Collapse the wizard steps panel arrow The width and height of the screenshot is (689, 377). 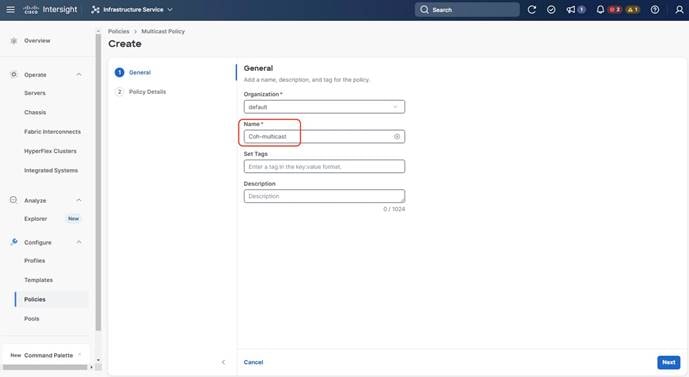(x=223, y=362)
